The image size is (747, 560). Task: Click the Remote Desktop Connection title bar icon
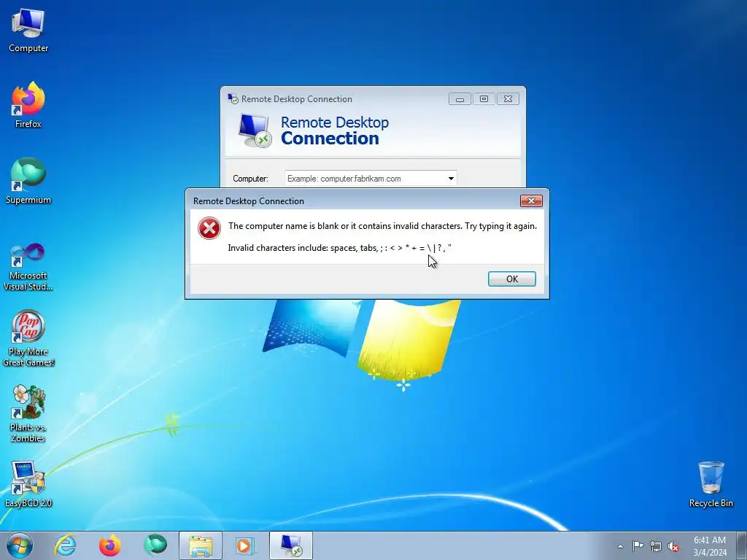point(233,98)
